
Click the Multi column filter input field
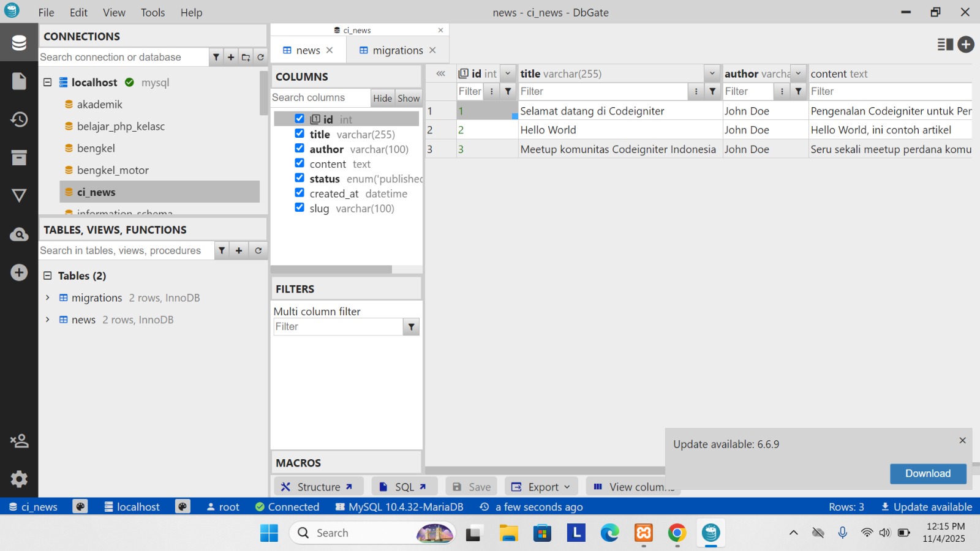pos(337,327)
